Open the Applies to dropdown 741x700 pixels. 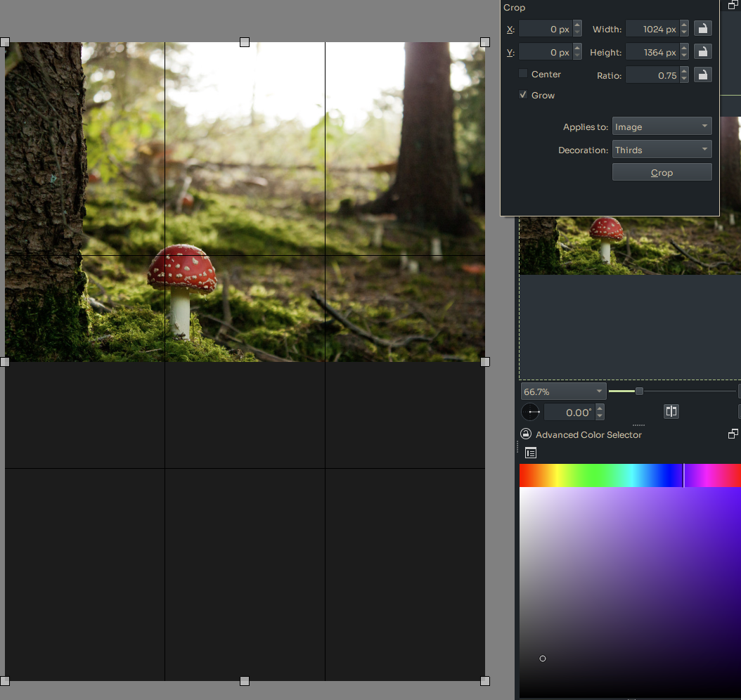click(x=662, y=127)
